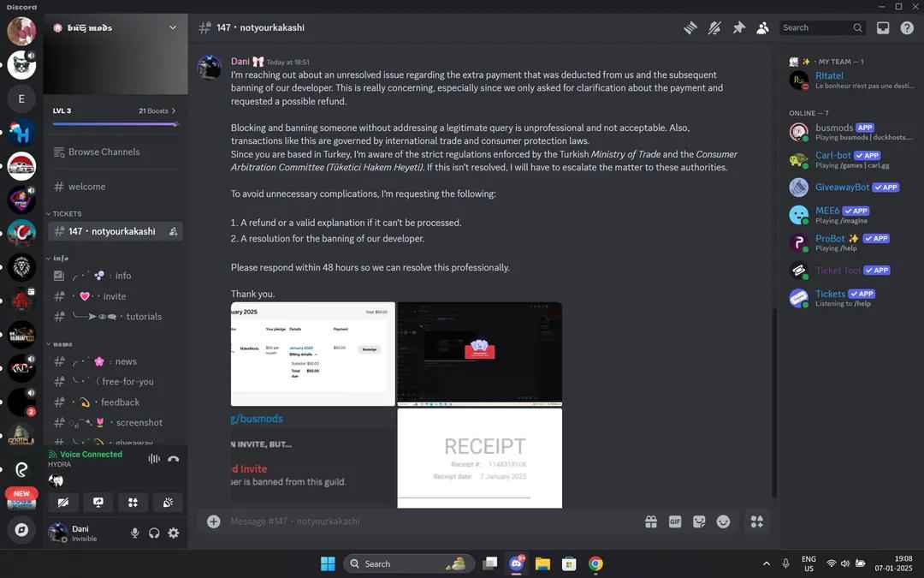Open the invite channel
Screen dimensions: 924x578
pos(115,296)
